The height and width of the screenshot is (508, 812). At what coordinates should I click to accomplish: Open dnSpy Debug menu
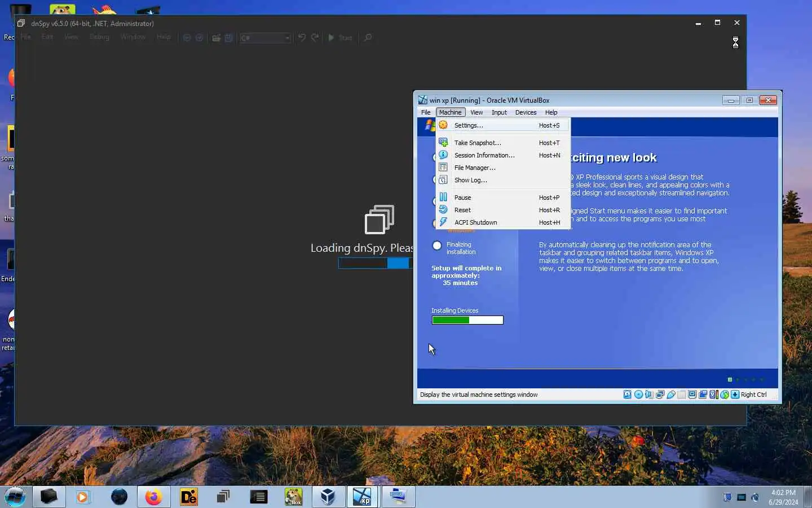(x=99, y=37)
